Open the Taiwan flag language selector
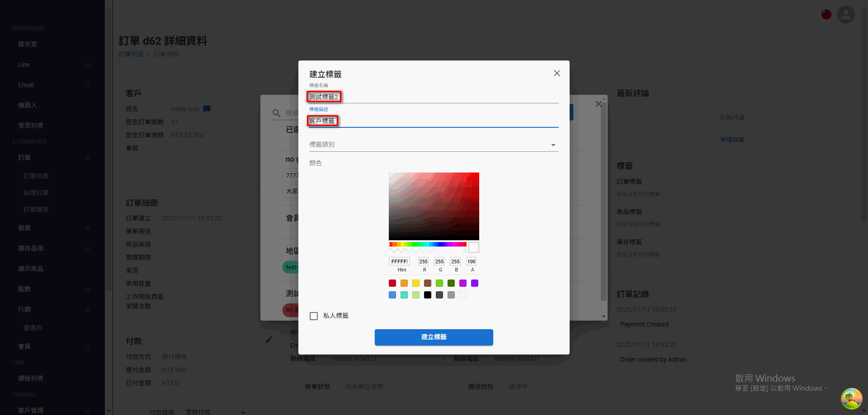868x415 pixels. coord(826,14)
